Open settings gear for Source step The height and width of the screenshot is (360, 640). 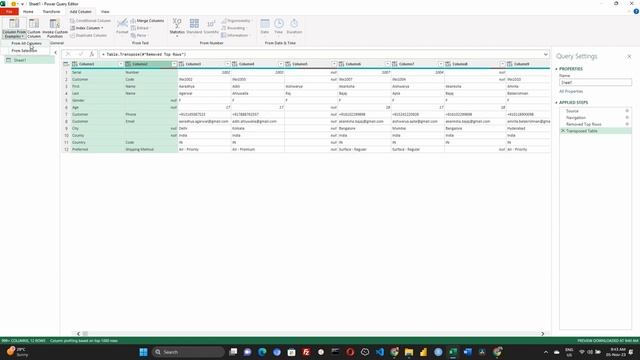click(627, 111)
